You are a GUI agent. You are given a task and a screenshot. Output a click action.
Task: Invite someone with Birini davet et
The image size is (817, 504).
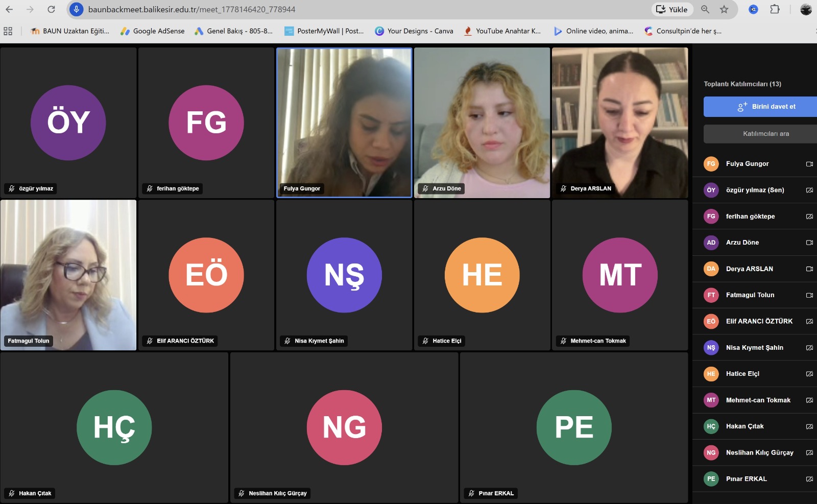(760, 107)
